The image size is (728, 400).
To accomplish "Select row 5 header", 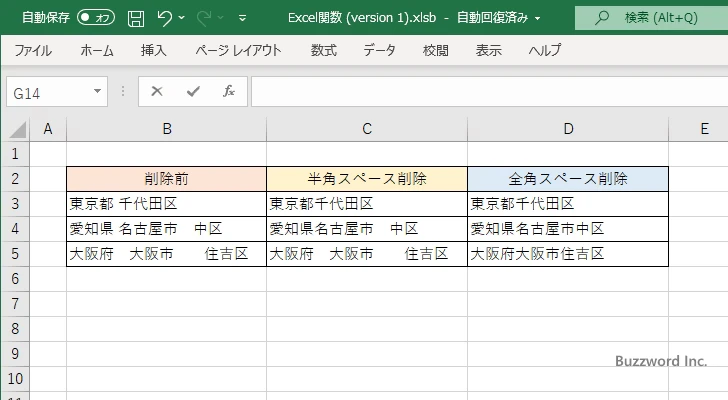I will tap(15, 254).
